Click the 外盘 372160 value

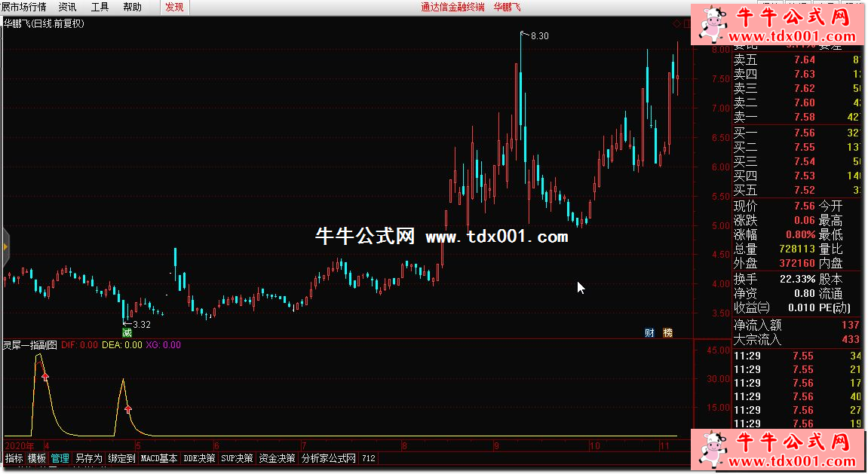(797, 263)
